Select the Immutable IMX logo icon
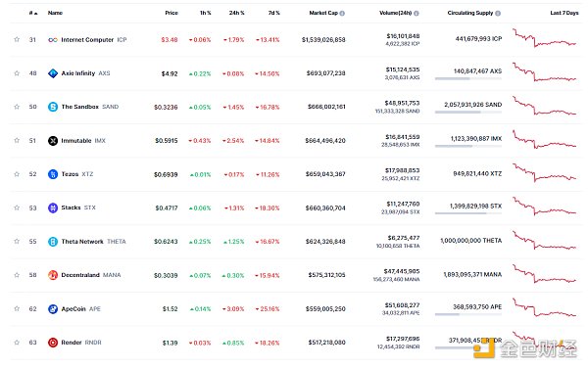The height and width of the screenshot is (369, 588). click(53, 141)
